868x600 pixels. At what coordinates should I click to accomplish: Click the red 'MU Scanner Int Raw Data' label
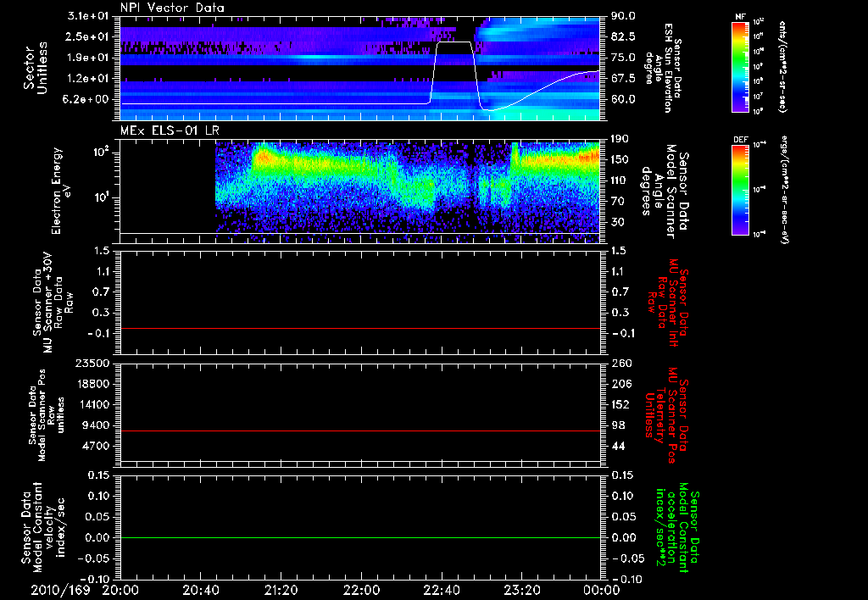pyautogui.click(x=668, y=303)
